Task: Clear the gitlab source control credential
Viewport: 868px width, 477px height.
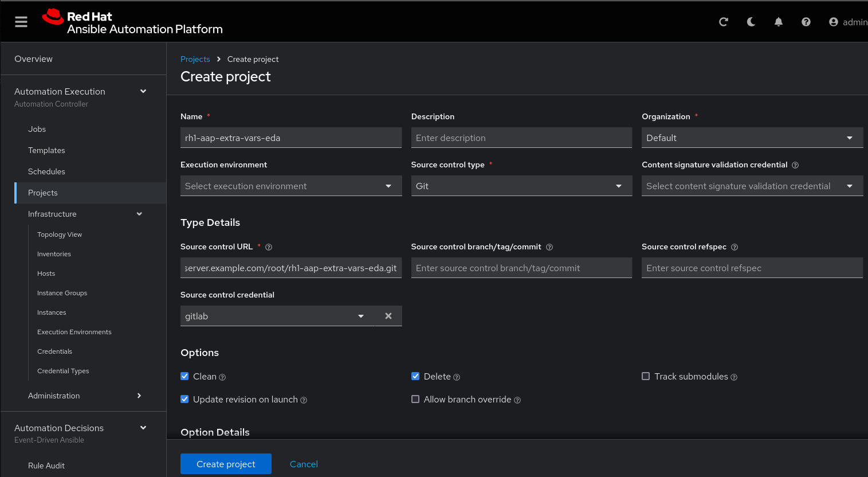Action: [x=388, y=316]
